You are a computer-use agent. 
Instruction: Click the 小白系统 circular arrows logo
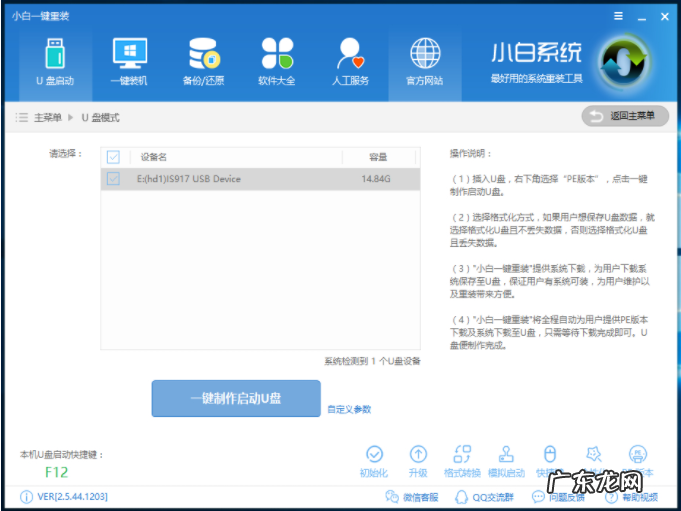pyautogui.click(x=624, y=62)
